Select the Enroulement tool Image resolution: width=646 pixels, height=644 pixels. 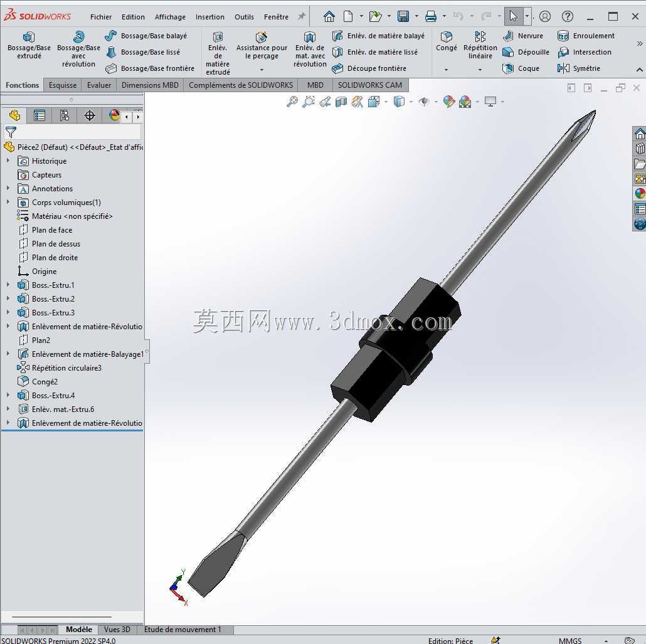pos(586,36)
